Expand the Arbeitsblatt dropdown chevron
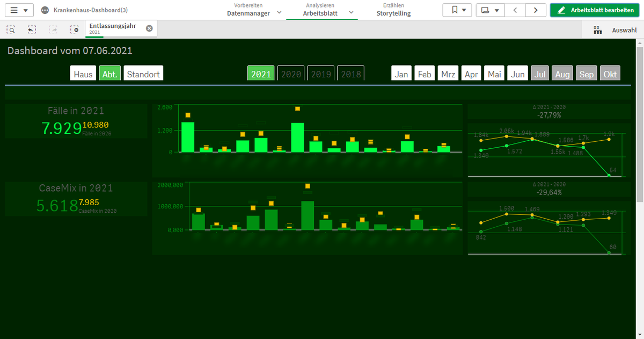 [351, 12]
